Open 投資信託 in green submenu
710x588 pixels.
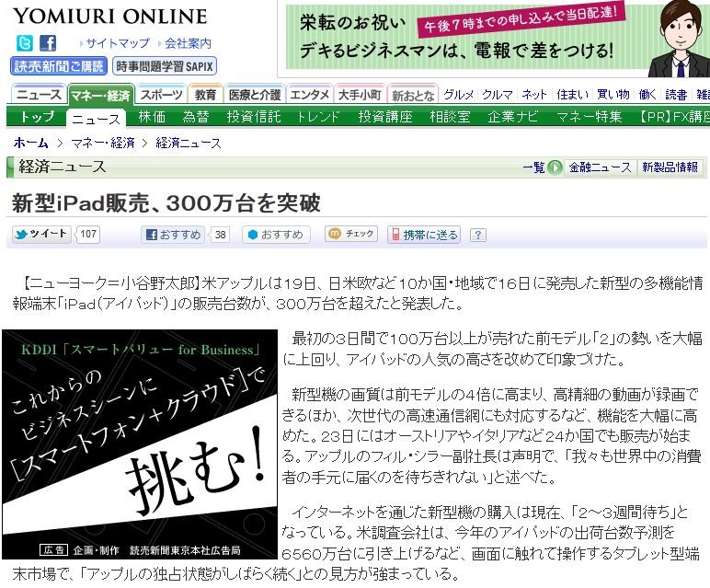pos(254,117)
